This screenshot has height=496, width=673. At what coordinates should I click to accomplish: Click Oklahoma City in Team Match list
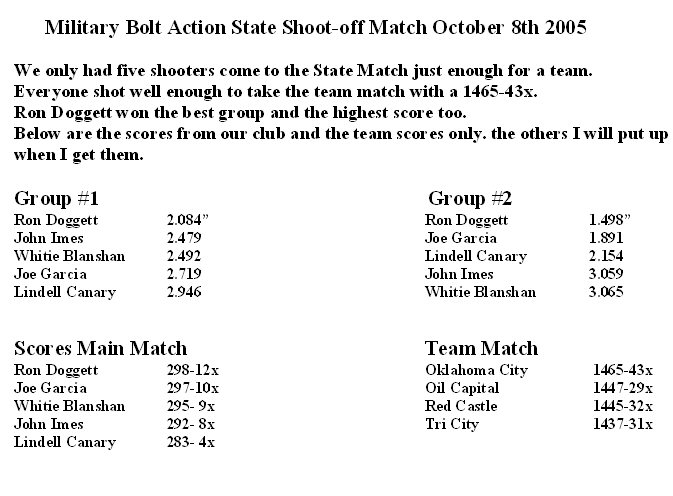click(475, 369)
